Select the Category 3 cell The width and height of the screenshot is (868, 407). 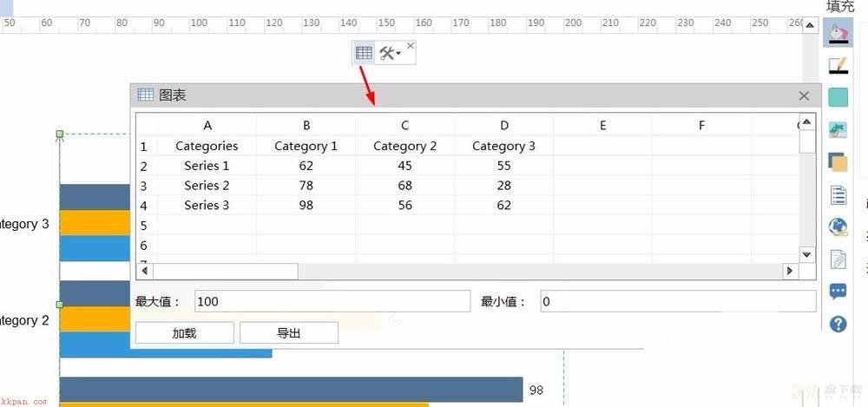[503, 146]
